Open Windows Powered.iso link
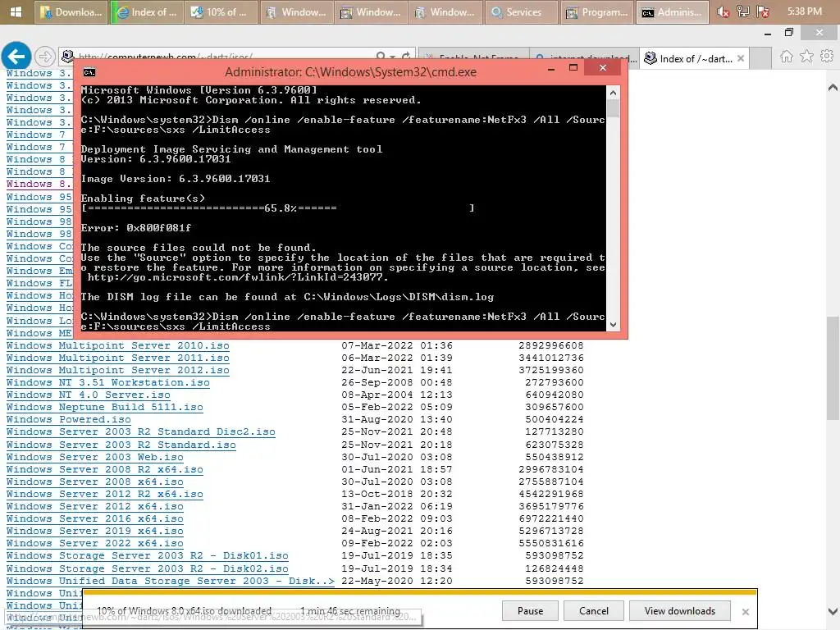Image resolution: width=840 pixels, height=630 pixels. tap(69, 419)
